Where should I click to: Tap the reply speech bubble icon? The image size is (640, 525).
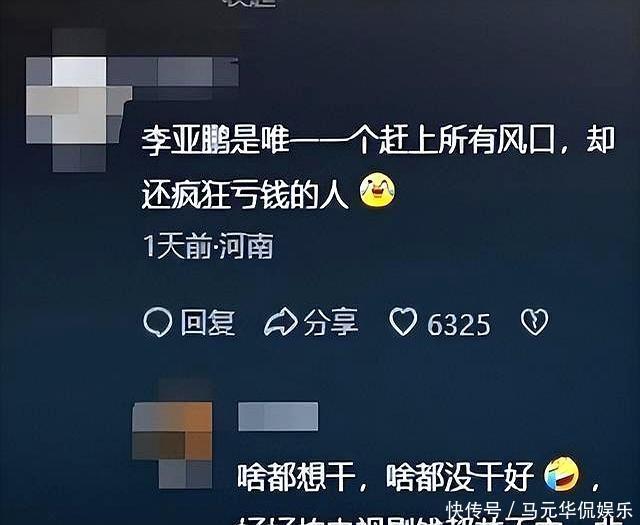pos(158,322)
